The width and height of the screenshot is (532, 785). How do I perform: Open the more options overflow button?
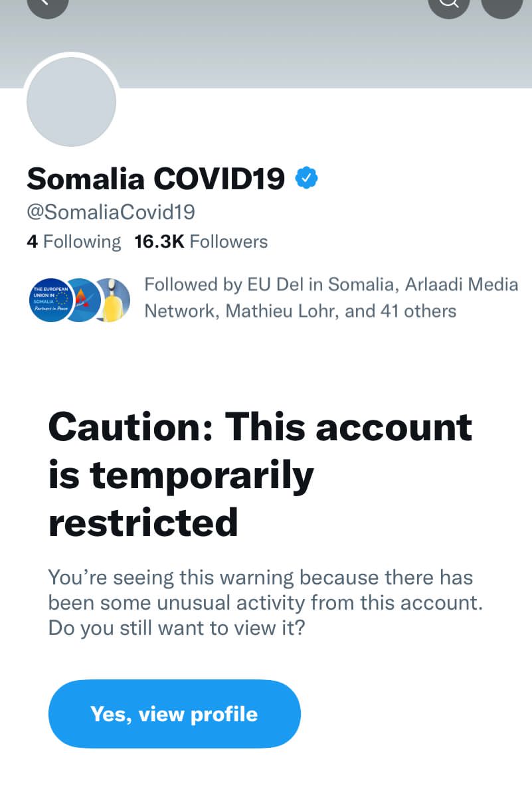[501, 5]
